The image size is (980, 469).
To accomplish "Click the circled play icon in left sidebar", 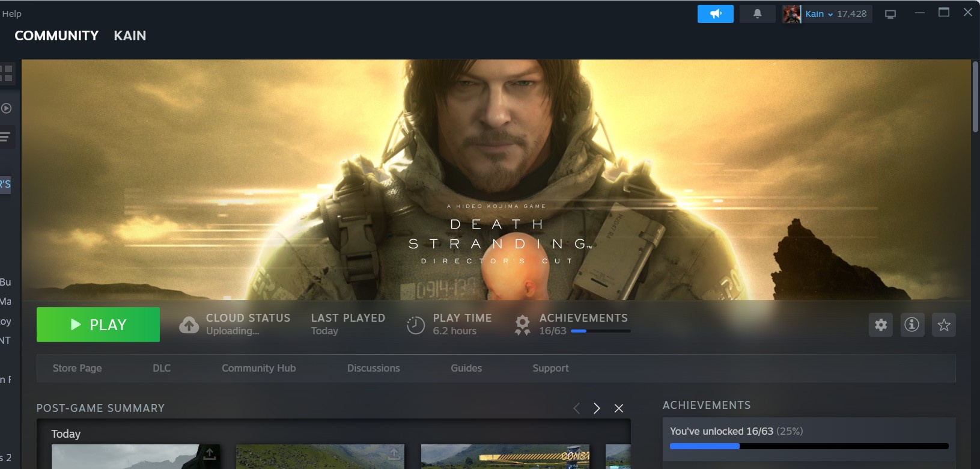I will coord(7,108).
